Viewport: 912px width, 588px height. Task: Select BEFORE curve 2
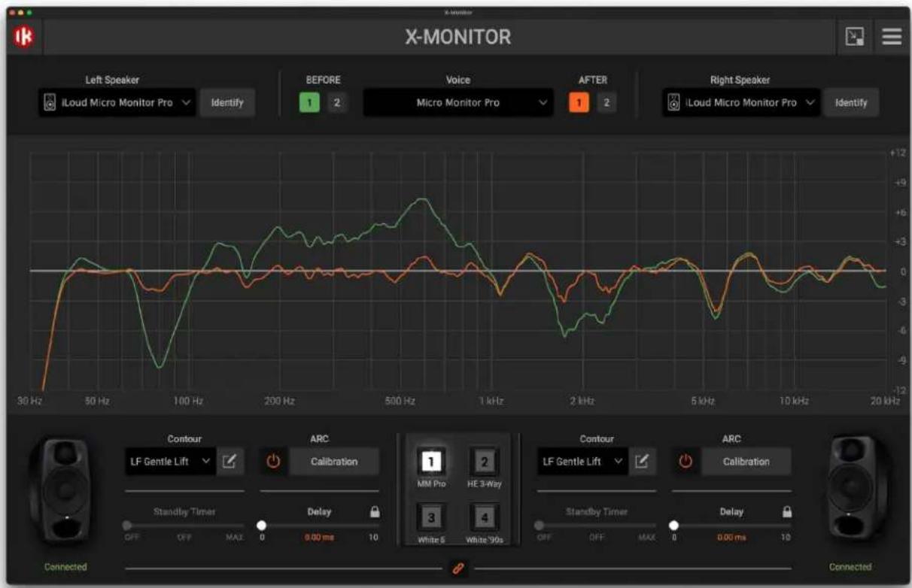click(336, 103)
